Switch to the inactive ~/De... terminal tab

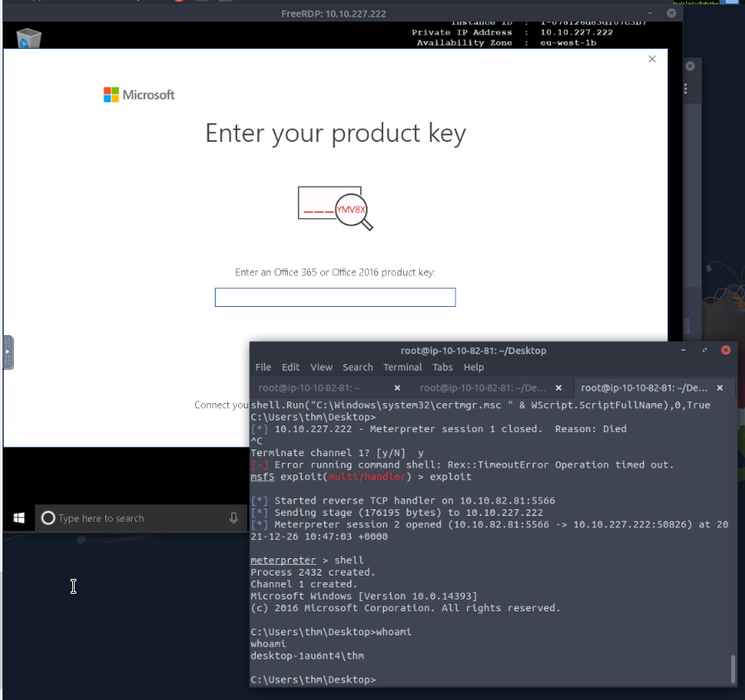tap(483, 388)
